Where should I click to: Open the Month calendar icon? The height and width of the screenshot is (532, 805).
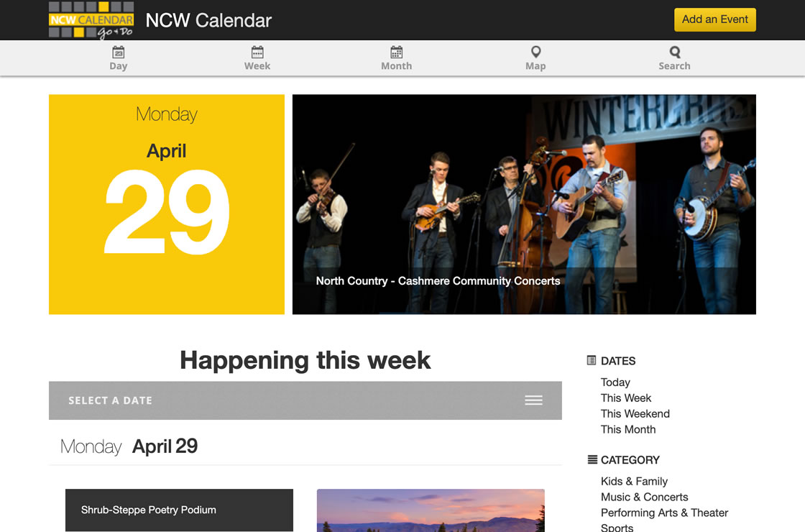[x=396, y=52]
